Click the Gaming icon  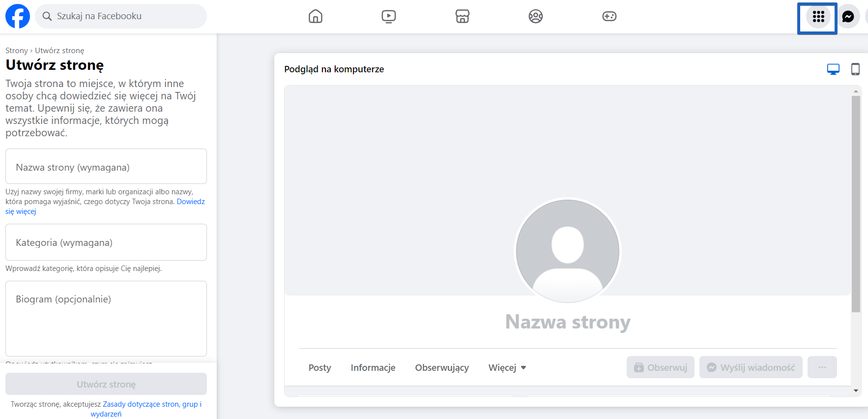608,16
